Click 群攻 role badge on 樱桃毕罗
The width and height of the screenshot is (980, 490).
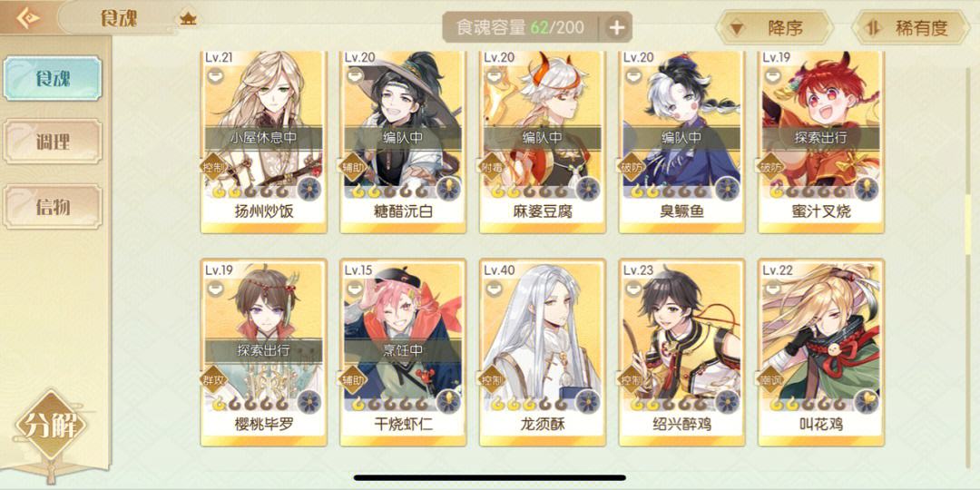pyautogui.click(x=212, y=378)
